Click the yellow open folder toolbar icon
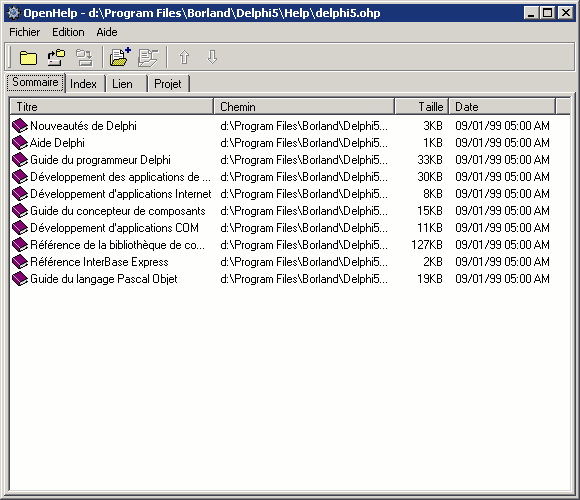The height and width of the screenshot is (500, 580). tap(28, 58)
